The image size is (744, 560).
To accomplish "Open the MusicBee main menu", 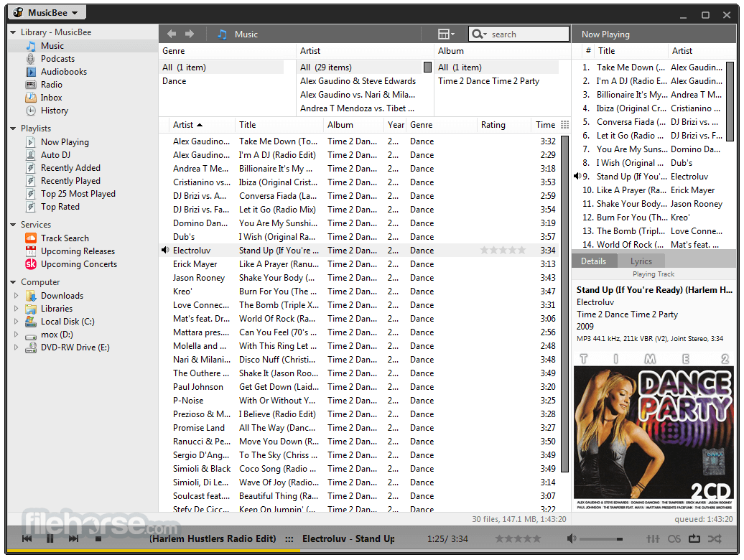I will [47, 11].
